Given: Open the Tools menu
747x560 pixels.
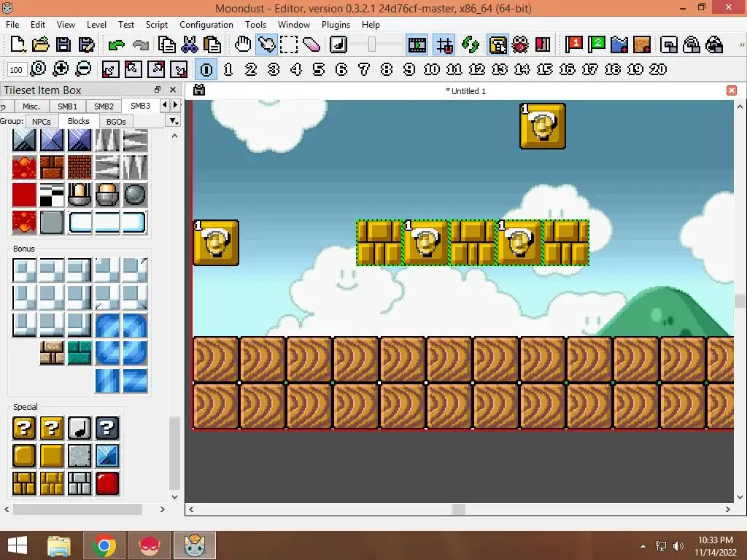Looking at the screenshot, I should click(x=255, y=24).
